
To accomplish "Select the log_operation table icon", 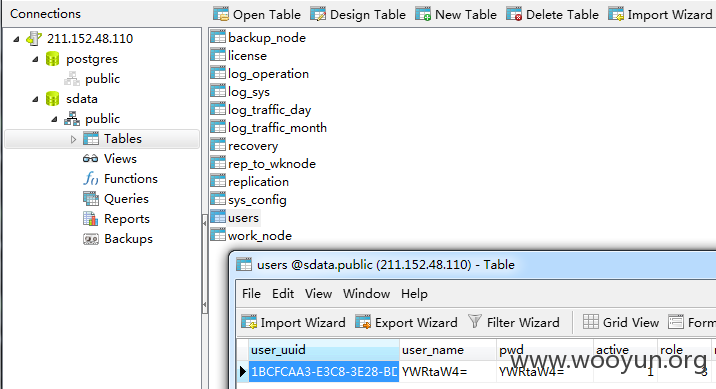I will tap(218, 73).
